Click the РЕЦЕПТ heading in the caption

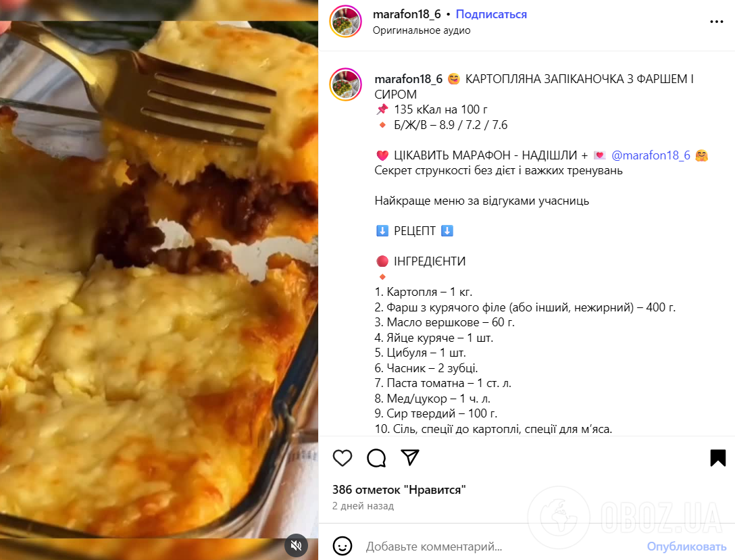[414, 231]
